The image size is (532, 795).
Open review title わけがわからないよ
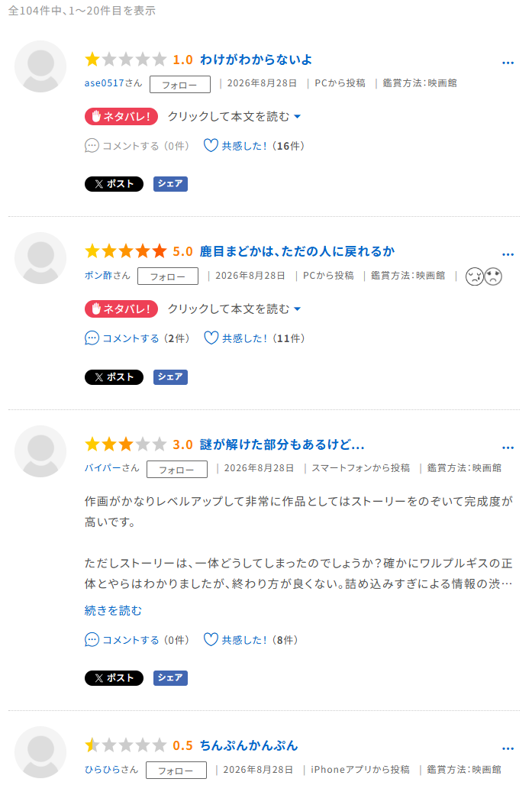[256, 60]
